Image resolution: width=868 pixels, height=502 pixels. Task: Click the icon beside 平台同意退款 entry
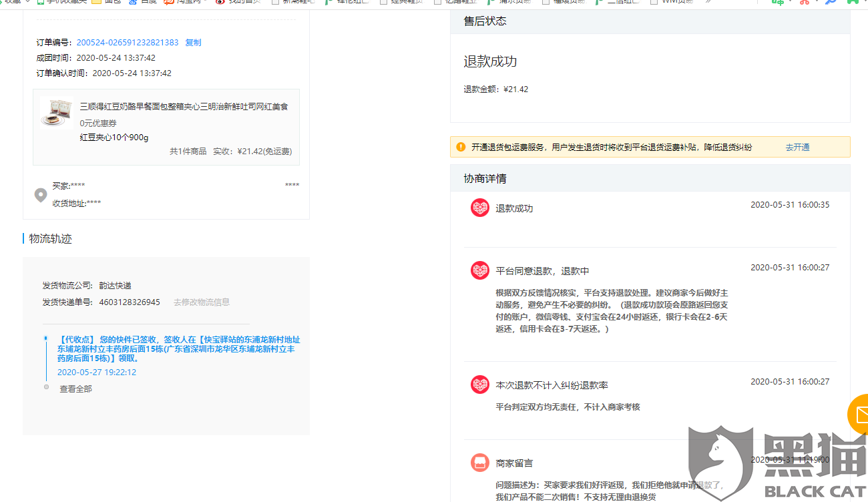pos(480,270)
